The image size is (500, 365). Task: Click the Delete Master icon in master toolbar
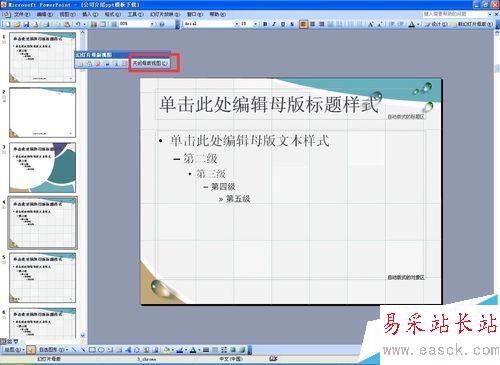coord(98,63)
